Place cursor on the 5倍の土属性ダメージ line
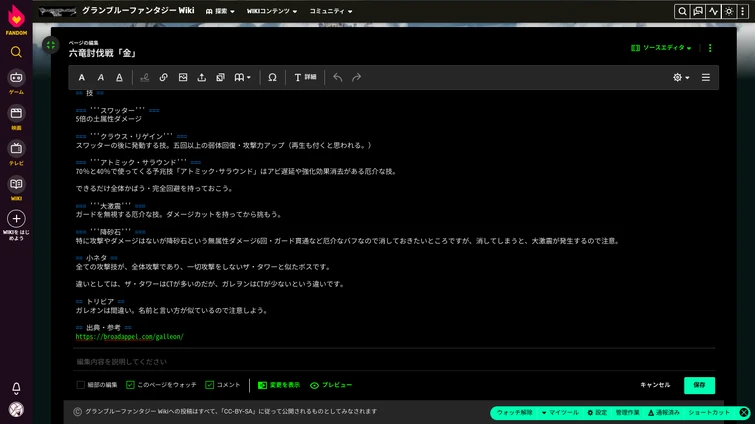755x424 pixels. (x=109, y=119)
